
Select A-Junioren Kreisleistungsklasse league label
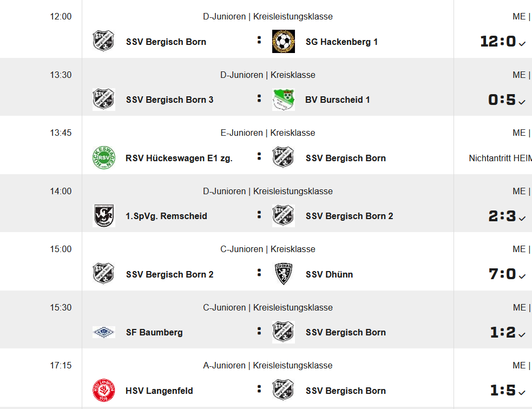268,365
